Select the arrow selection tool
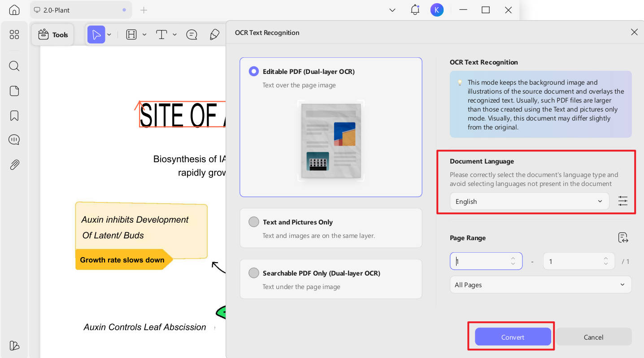The image size is (644, 358). click(96, 35)
